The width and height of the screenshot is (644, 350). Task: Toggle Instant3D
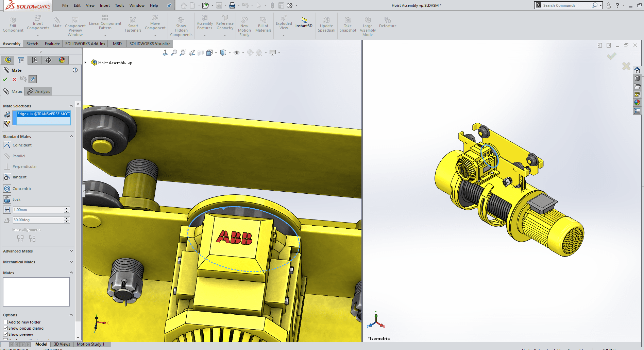click(x=304, y=23)
